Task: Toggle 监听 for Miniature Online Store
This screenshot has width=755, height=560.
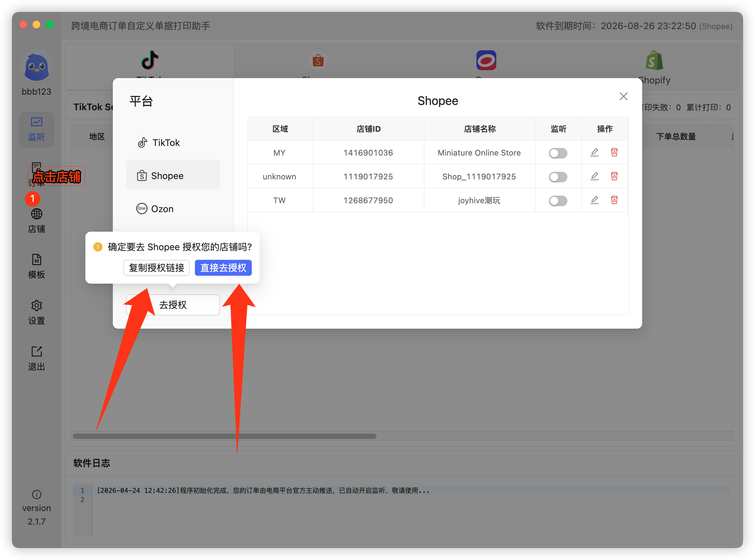Action: (x=558, y=153)
